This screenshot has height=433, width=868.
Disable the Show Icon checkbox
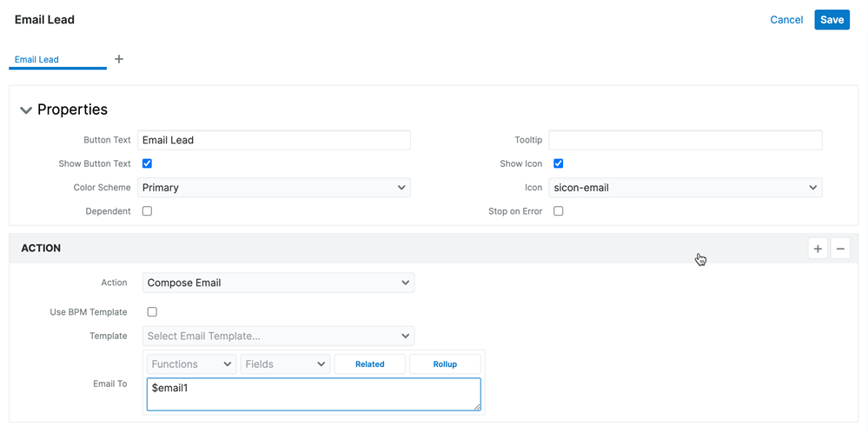[x=559, y=163]
